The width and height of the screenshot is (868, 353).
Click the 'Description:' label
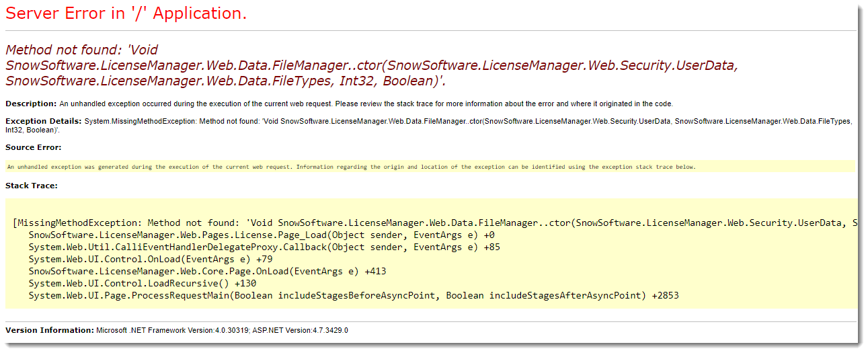[31, 104]
